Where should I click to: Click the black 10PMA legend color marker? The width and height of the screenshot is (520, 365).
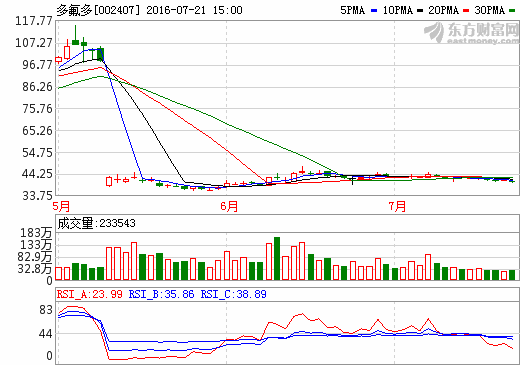[420, 11]
